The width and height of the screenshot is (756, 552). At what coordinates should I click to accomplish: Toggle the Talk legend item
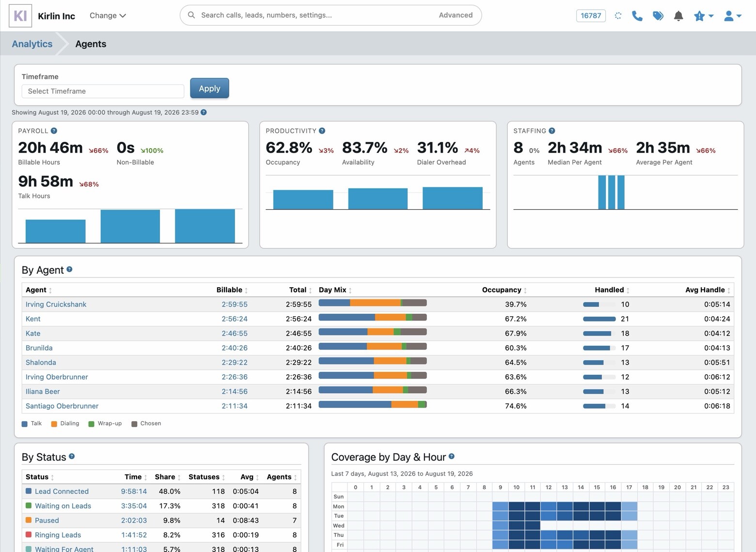pyautogui.click(x=32, y=424)
